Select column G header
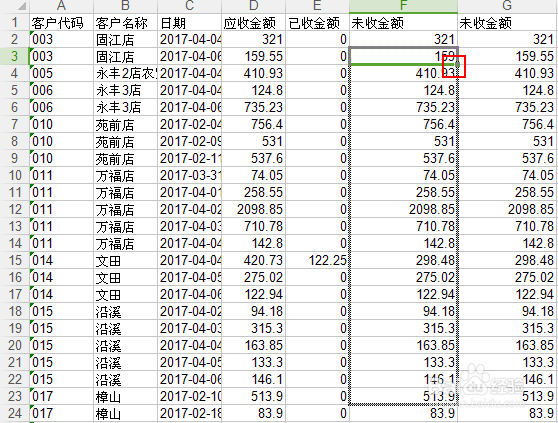This screenshot has width=558, height=423. tap(507, 6)
